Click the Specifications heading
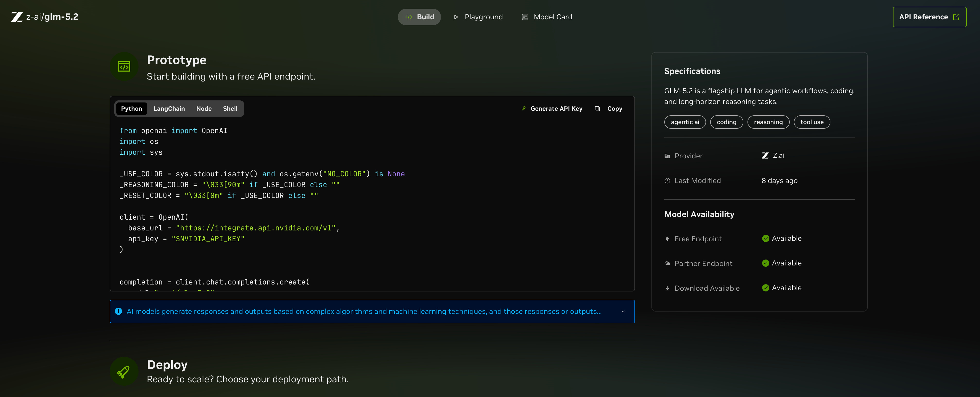 [692, 71]
